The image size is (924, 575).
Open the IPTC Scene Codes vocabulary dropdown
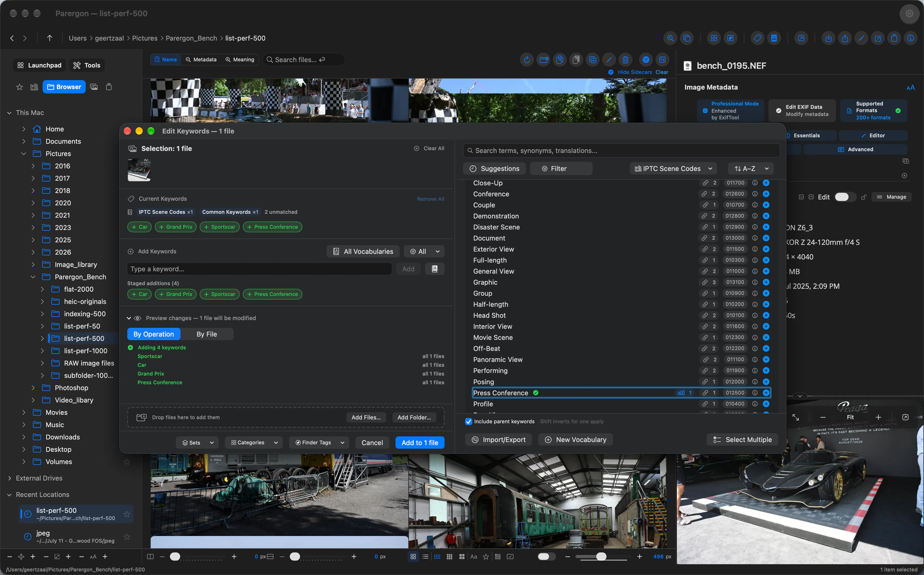pyautogui.click(x=673, y=168)
